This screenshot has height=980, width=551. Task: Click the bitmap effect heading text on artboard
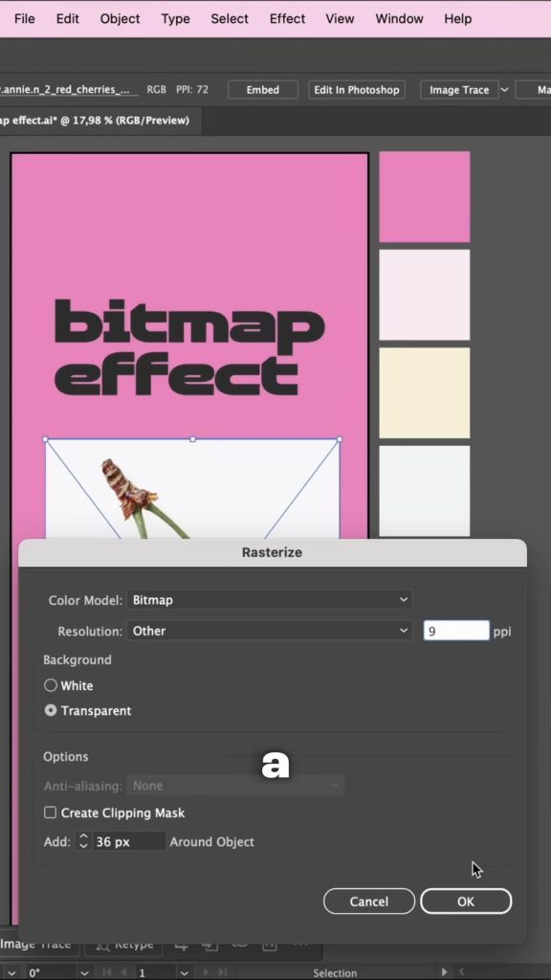click(189, 347)
